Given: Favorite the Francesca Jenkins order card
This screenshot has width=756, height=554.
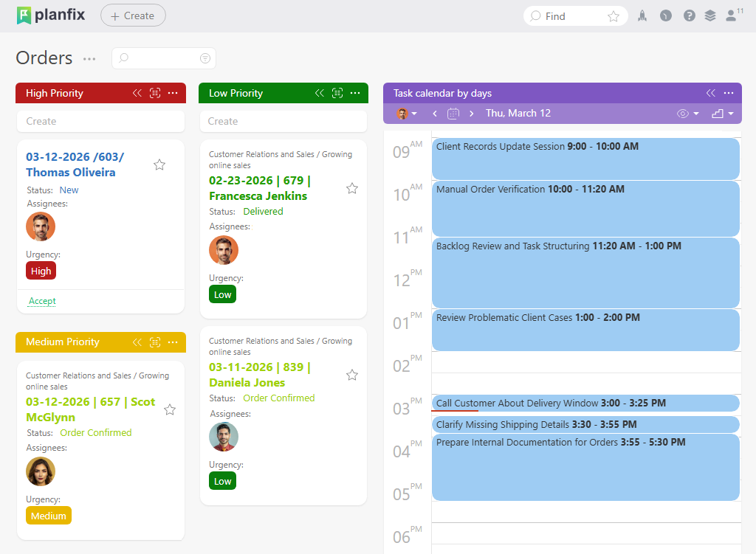Looking at the screenshot, I should [x=352, y=188].
